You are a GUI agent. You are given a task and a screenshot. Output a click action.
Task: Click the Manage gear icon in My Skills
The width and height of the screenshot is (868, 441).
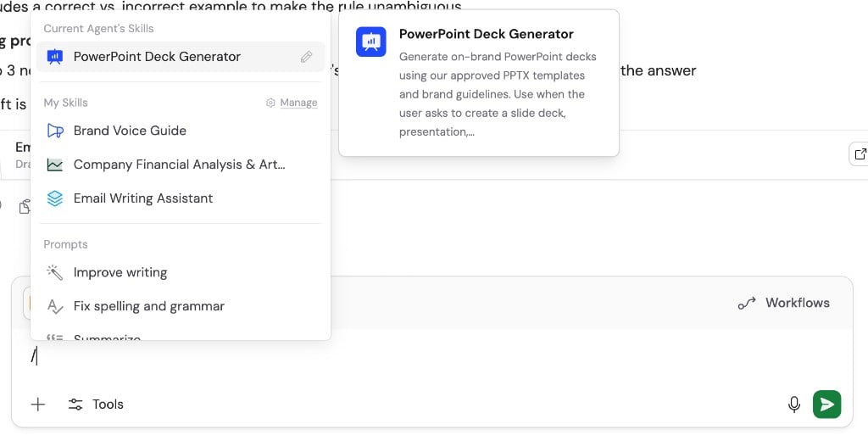[270, 103]
